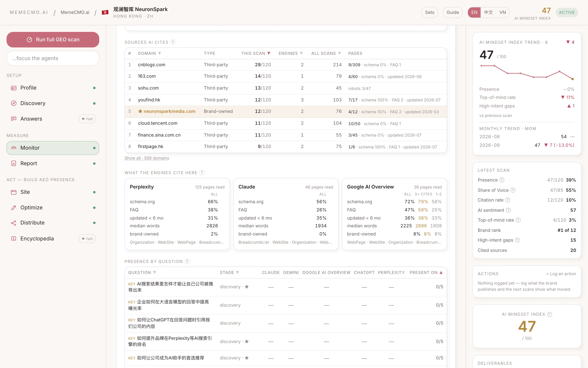Sort questions by STAGE column
The height and width of the screenshot is (368, 588).
click(229, 273)
